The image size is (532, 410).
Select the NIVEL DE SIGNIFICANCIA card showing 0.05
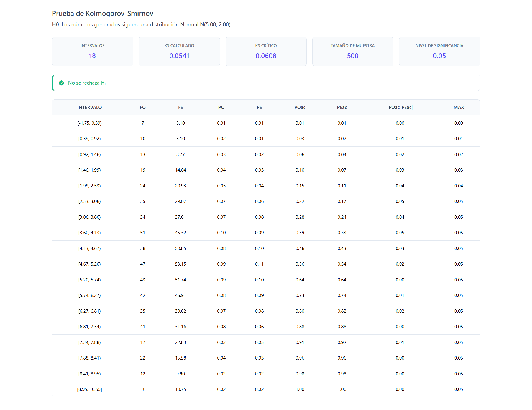(x=439, y=51)
